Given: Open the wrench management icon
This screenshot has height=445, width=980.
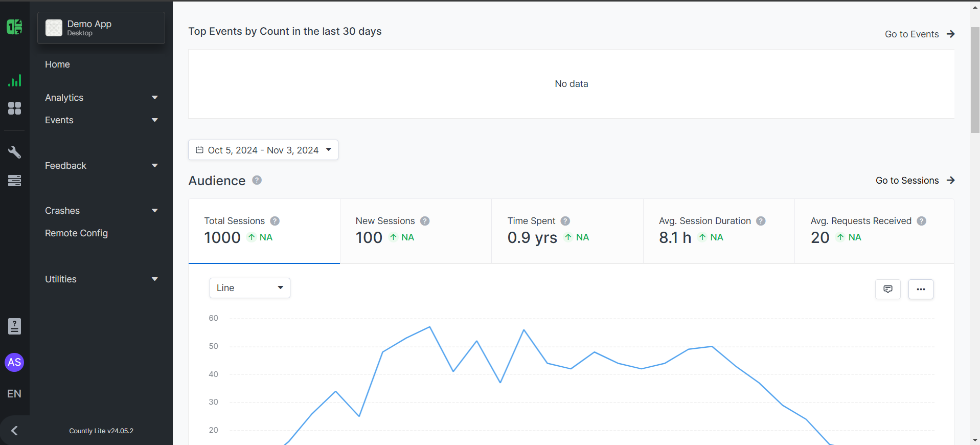Looking at the screenshot, I should pyautogui.click(x=14, y=152).
